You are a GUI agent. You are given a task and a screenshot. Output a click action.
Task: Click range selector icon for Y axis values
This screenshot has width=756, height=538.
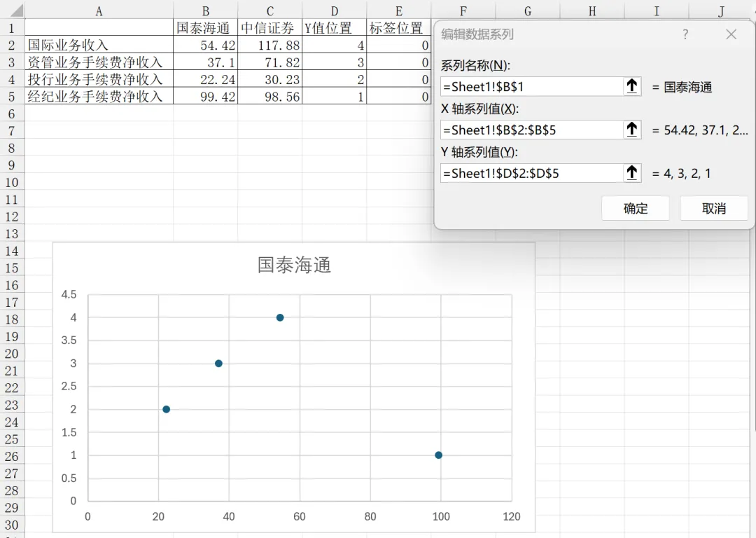[x=631, y=173]
